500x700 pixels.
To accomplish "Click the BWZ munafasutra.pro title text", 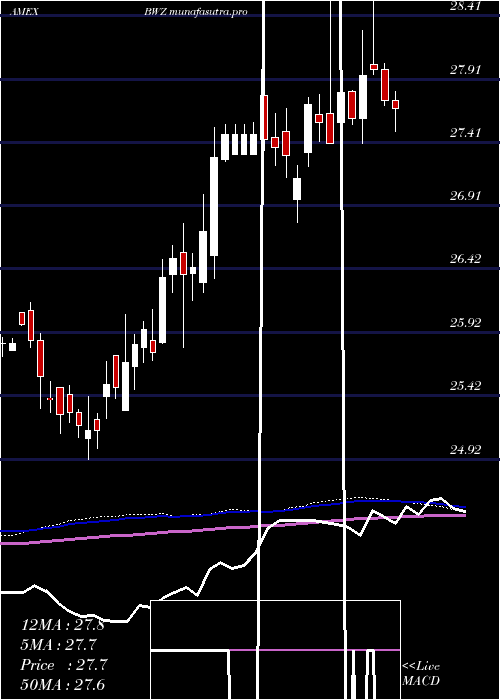I will [x=196, y=12].
